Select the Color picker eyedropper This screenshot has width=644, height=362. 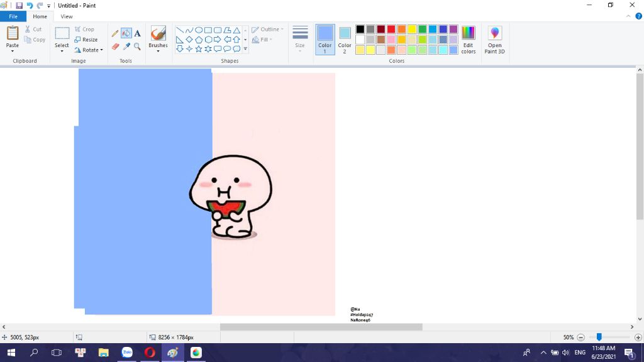coord(126,47)
